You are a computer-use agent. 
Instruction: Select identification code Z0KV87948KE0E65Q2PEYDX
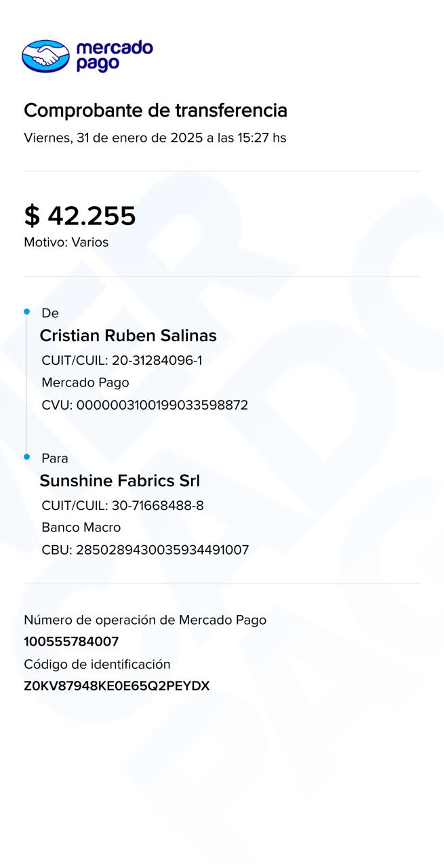pyautogui.click(x=117, y=686)
